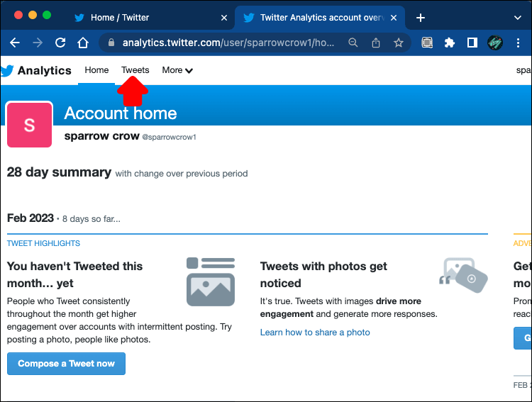Reload the Twitter Analytics page
The height and width of the screenshot is (402, 532).
point(60,43)
